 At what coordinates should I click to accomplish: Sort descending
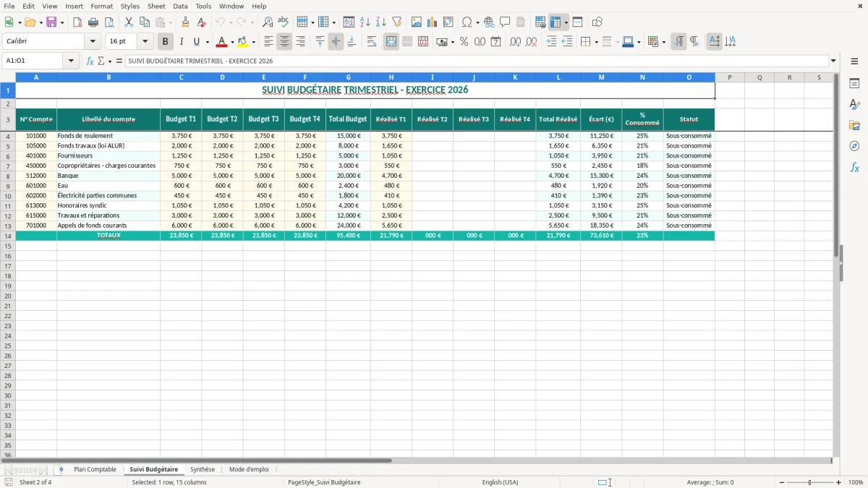(381, 22)
